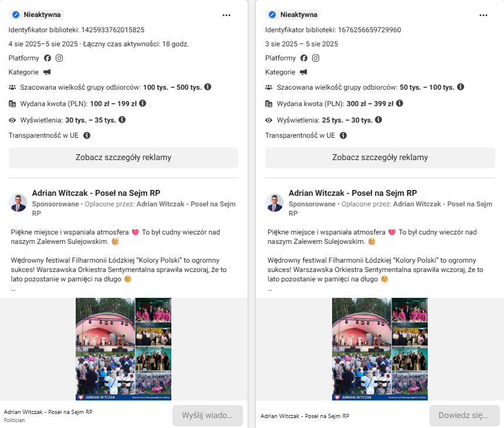
Task: Click Transparentność w UE info icon, left ad
Action: click(87, 135)
